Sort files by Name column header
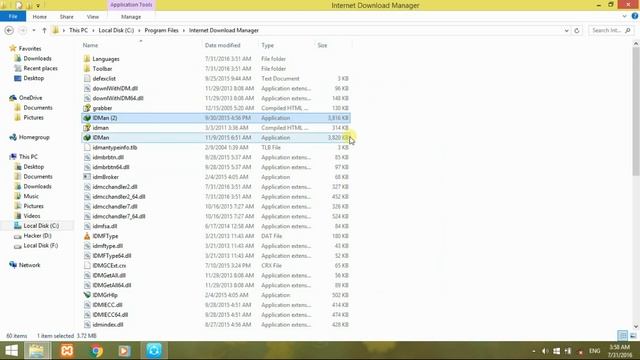The height and width of the screenshot is (360, 640). point(90,45)
